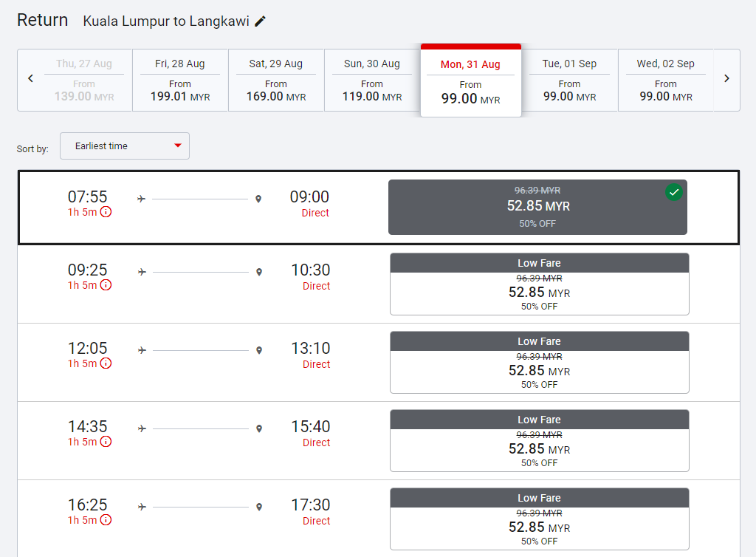Click the previous dates arrow

(x=30, y=79)
